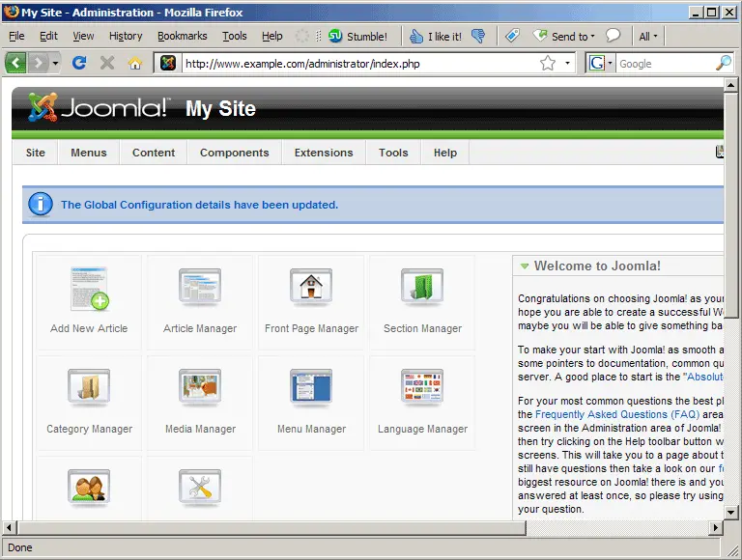Click the My Site header title
Screen dimensions: 742x560
point(220,108)
